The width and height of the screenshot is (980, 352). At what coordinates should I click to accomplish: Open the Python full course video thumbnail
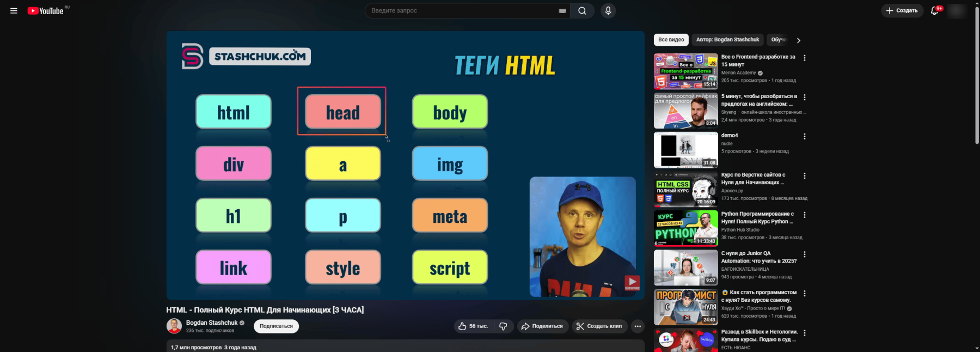685,228
